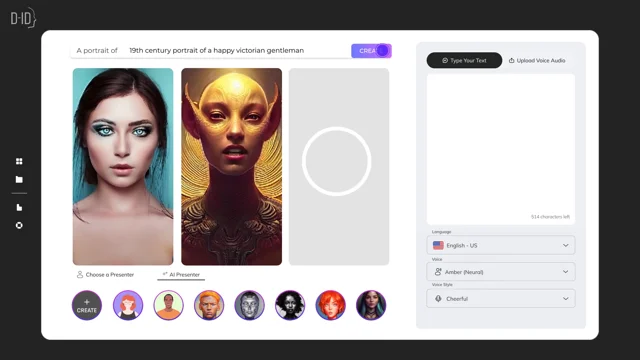Click the purple CREATE button beside prompt

click(x=371, y=51)
